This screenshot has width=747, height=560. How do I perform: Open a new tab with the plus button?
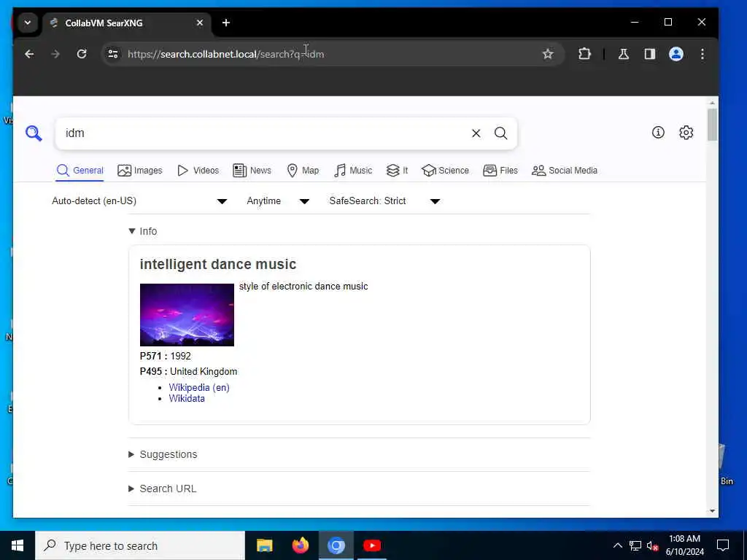(226, 23)
